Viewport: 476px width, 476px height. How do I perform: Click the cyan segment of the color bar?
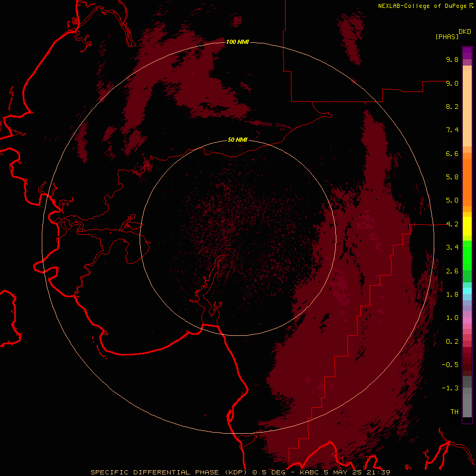467,291
